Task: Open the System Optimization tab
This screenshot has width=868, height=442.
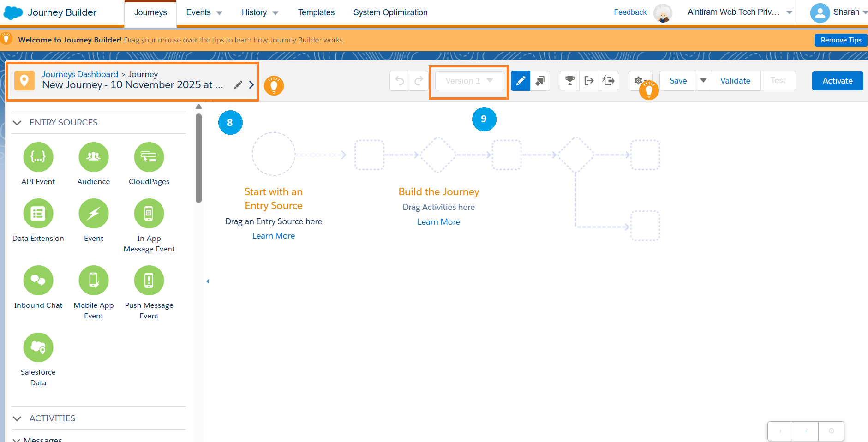Action: (390, 12)
